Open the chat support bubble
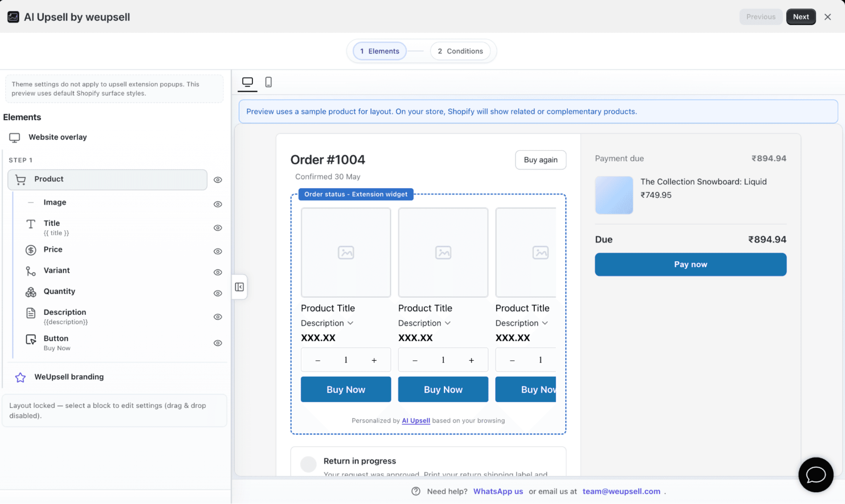 pyautogui.click(x=816, y=475)
